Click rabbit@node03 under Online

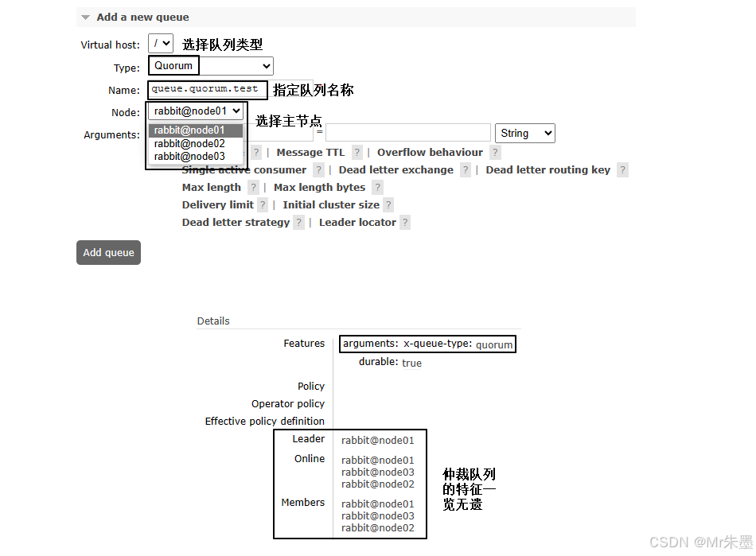click(377, 472)
